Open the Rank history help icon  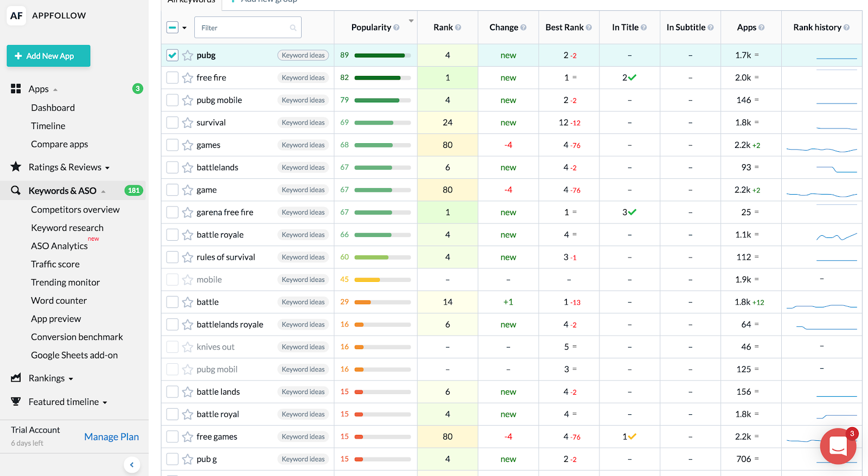[x=847, y=28]
